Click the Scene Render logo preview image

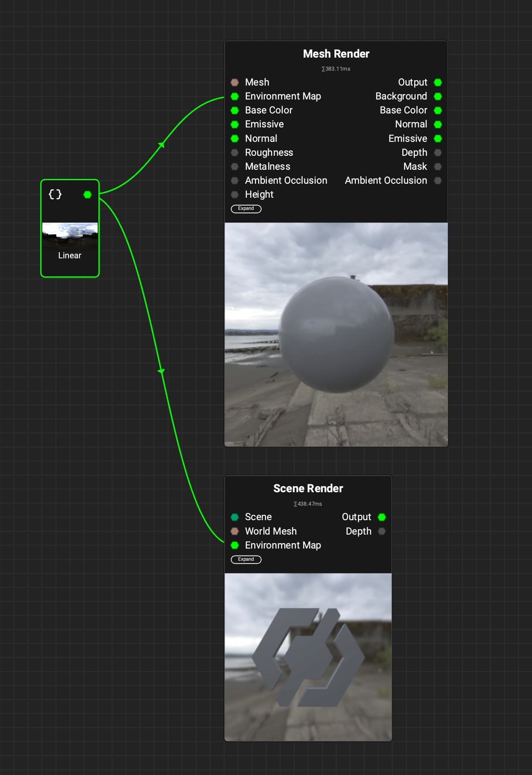(308, 657)
